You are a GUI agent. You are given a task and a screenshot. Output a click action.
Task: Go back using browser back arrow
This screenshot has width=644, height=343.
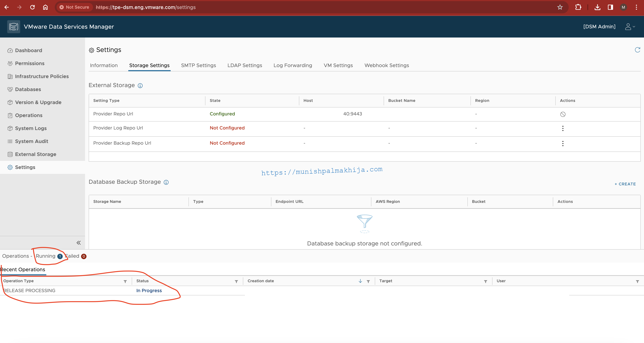(x=7, y=7)
